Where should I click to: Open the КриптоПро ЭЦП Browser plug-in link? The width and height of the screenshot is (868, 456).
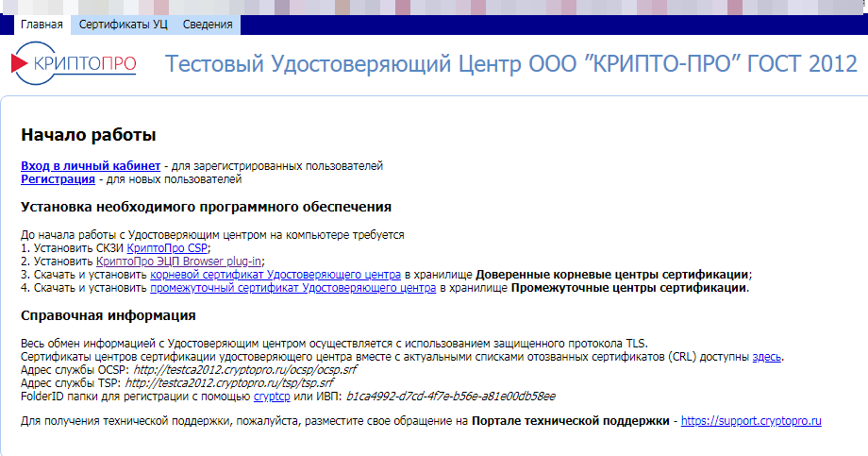[x=179, y=262]
